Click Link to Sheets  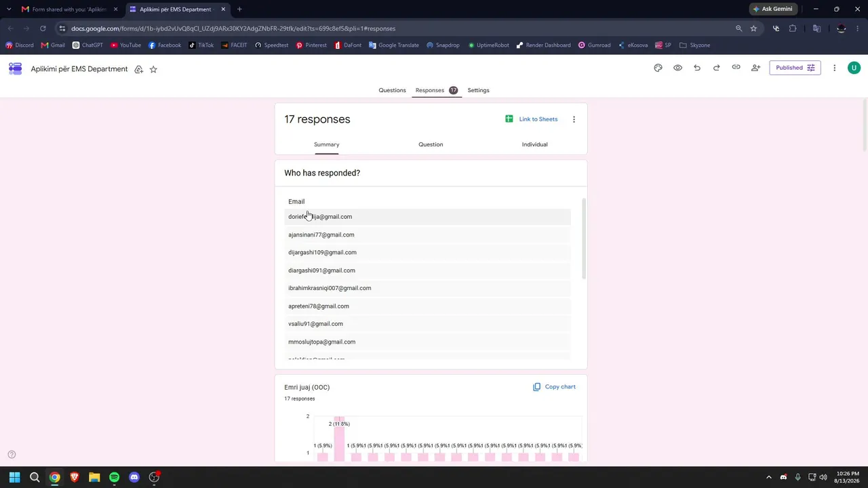click(x=531, y=119)
